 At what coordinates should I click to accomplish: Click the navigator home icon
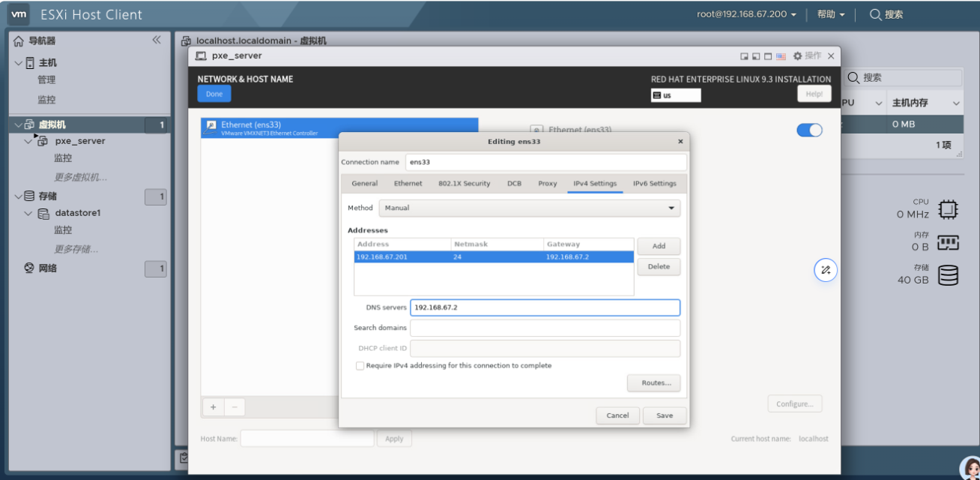coord(19,41)
